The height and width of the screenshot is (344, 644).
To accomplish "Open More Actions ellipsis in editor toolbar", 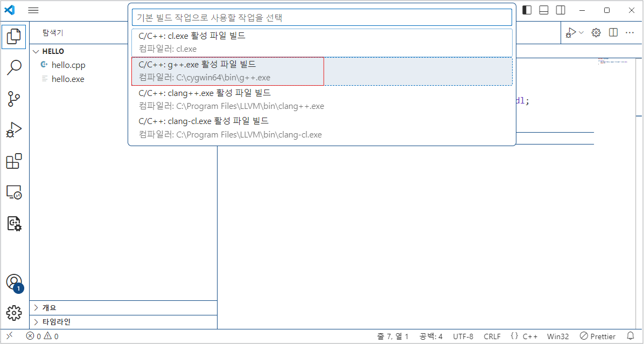I will (629, 32).
